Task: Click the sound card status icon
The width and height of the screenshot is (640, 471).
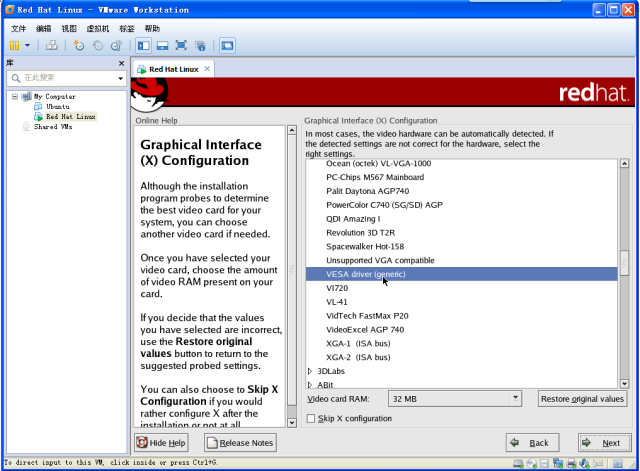Action: pos(584,463)
